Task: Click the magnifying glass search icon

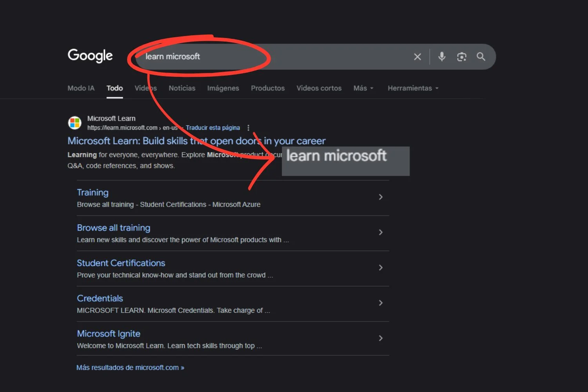Action: tap(481, 57)
